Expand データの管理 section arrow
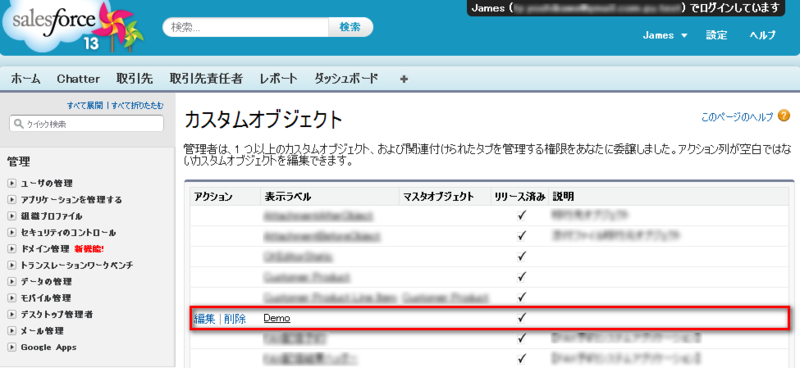The width and height of the screenshot is (800, 368). (x=12, y=282)
